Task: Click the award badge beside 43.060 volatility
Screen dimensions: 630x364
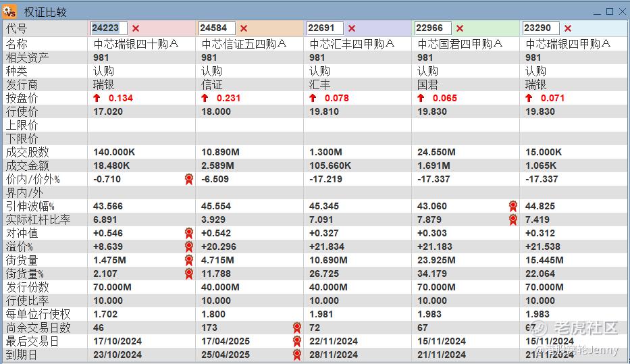Action: (x=513, y=206)
